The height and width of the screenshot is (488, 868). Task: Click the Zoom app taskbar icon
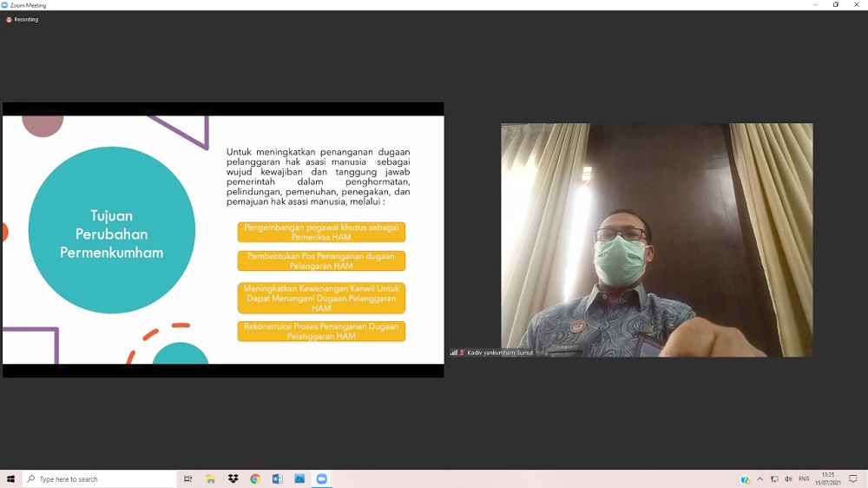321,478
